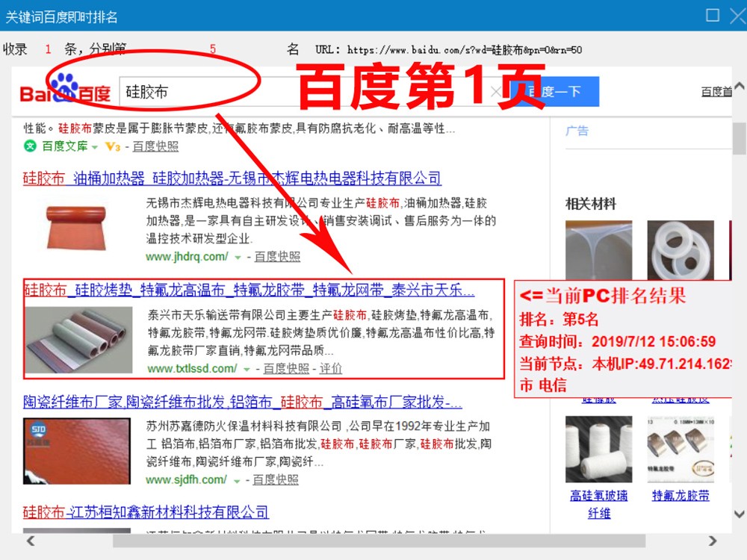This screenshot has width=747, height=560.
Task: Click the 广告 label in right sidebar
Action: (x=577, y=131)
